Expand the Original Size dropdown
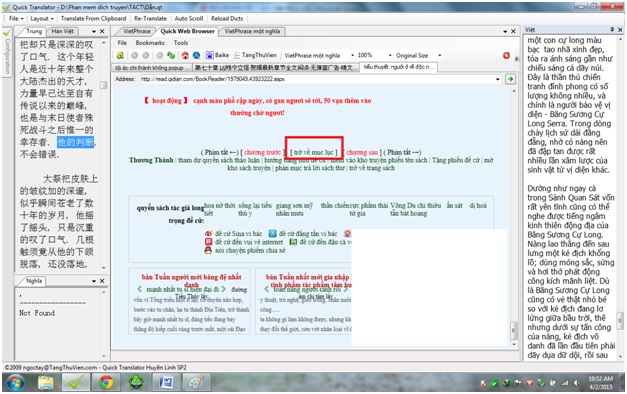 click(x=439, y=55)
